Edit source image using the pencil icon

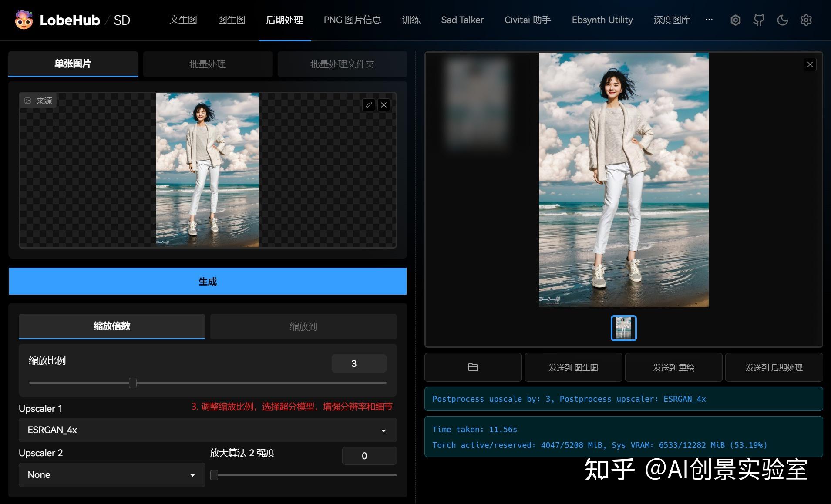pos(369,104)
